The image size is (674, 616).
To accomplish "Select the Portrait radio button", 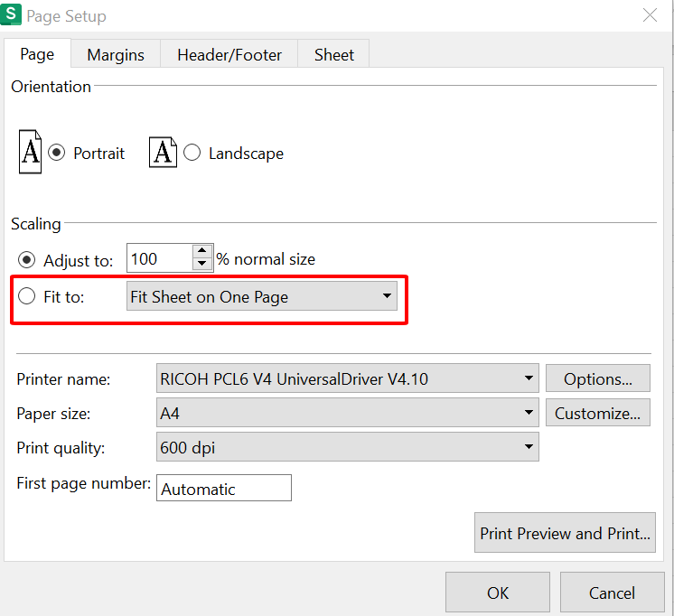I will (x=57, y=154).
